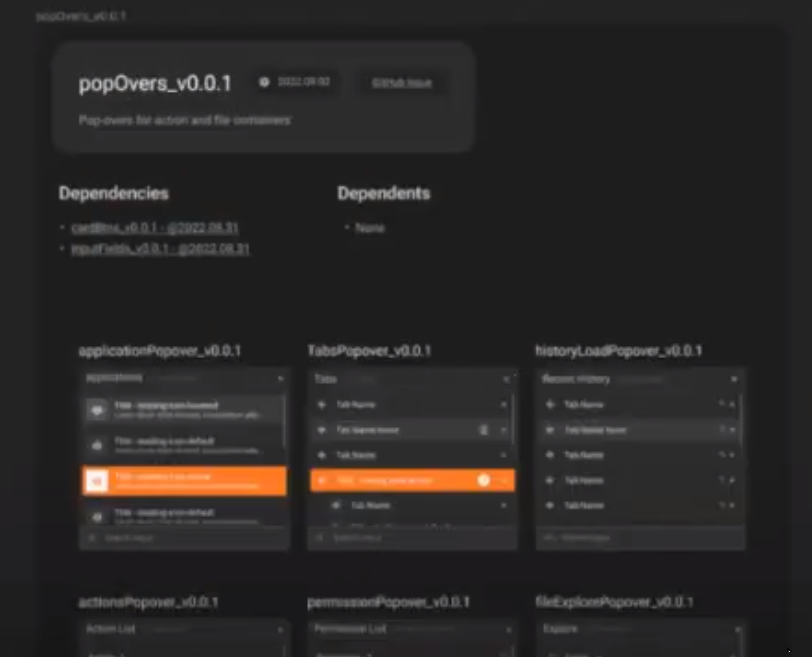Click the hovered Tab Name row in historyLoadPopover
The image size is (812, 657).
(x=639, y=430)
